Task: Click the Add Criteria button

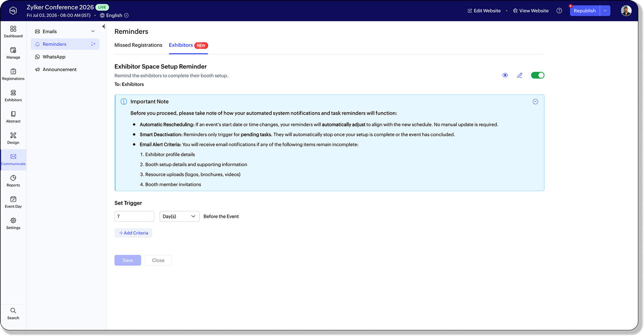Action: pyautogui.click(x=133, y=233)
